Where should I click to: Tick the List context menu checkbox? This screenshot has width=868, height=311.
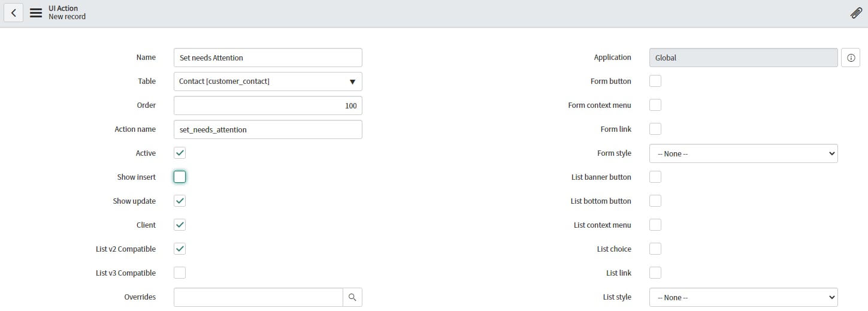655,225
